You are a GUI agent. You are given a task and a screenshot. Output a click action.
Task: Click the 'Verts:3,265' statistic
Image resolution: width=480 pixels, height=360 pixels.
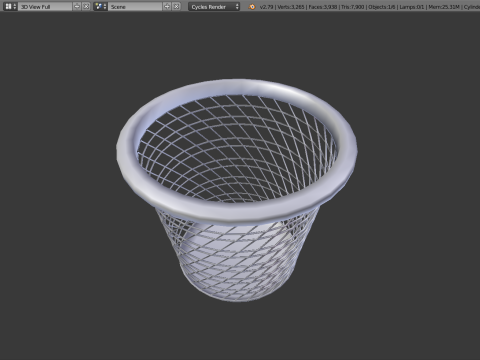[x=291, y=7]
